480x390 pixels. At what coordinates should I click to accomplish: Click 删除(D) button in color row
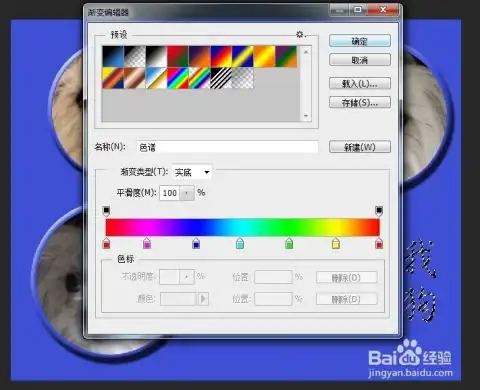click(x=347, y=299)
